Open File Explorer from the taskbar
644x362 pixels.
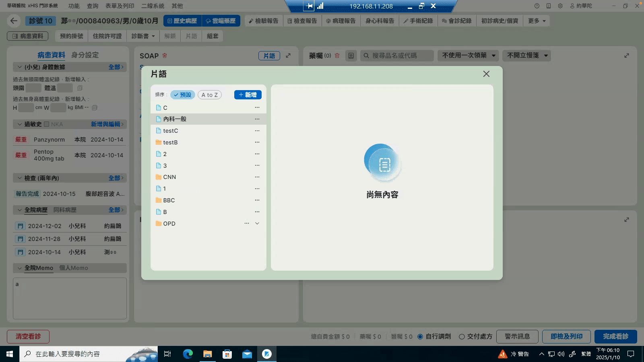(x=208, y=354)
